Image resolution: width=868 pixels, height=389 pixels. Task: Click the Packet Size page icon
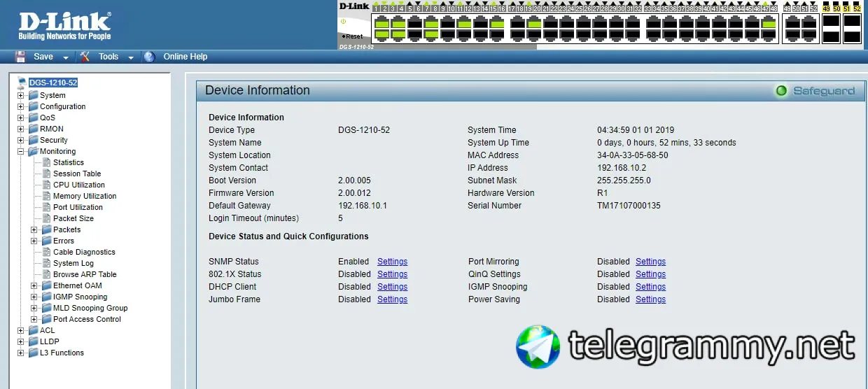tap(47, 218)
